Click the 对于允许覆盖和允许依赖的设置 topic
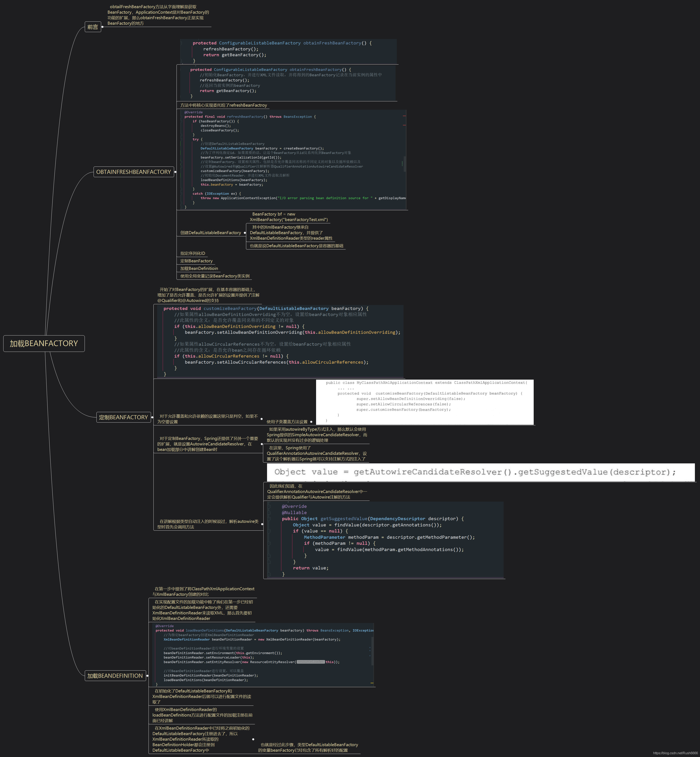The width and height of the screenshot is (700, 757). coord(208,419)
